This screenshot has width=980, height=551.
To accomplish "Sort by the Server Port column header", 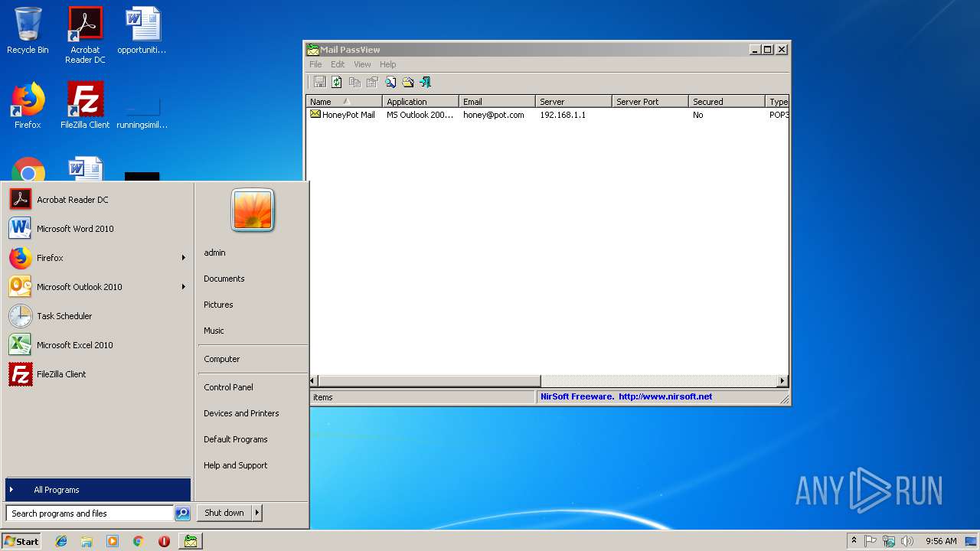I will (x=650, y=101).
